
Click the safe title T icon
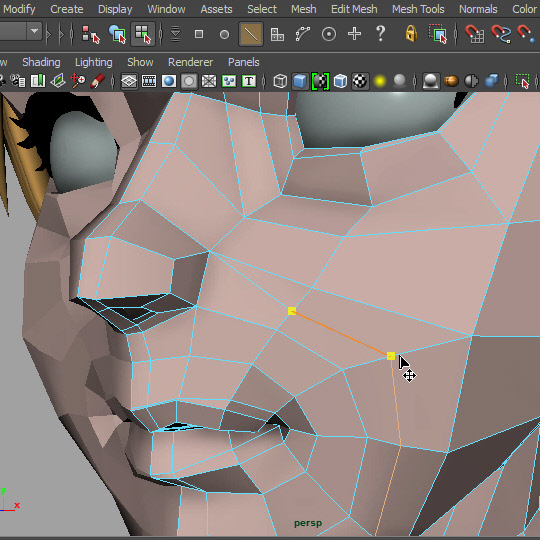pos(249,82)
